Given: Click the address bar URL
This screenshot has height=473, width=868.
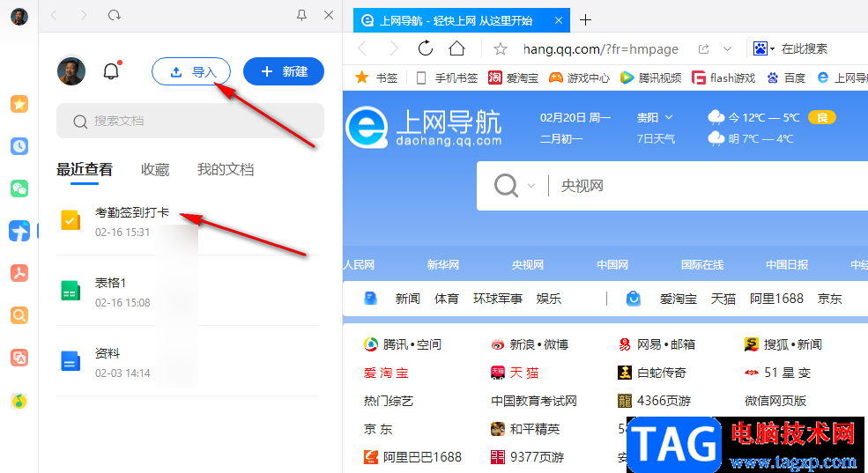Looking at the screenshot, I should coord(601,49).
